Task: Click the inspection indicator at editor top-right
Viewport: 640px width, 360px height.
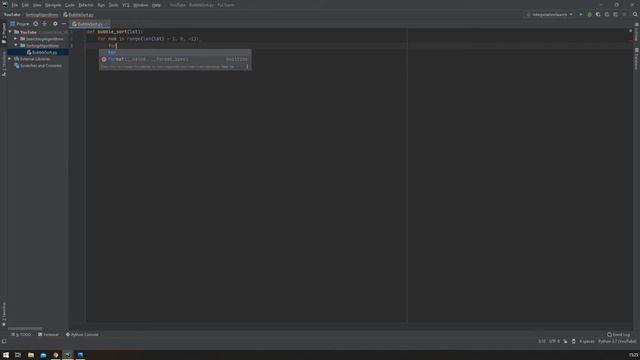Action: [x=630, y=31]
